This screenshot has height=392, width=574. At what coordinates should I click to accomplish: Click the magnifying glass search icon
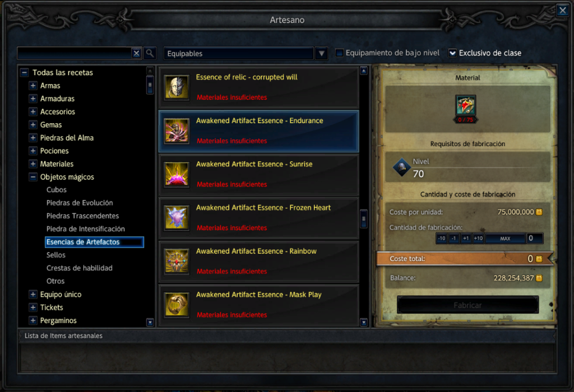click(150, 53)
